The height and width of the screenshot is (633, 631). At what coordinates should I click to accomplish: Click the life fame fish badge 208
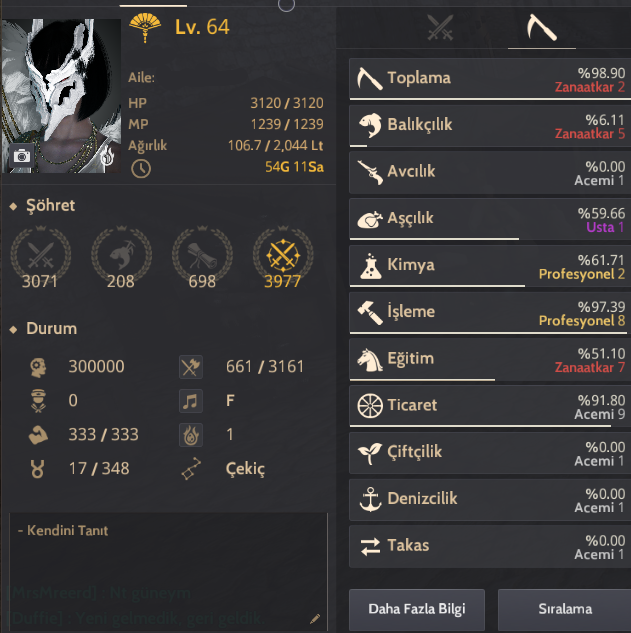coord(121,258)
